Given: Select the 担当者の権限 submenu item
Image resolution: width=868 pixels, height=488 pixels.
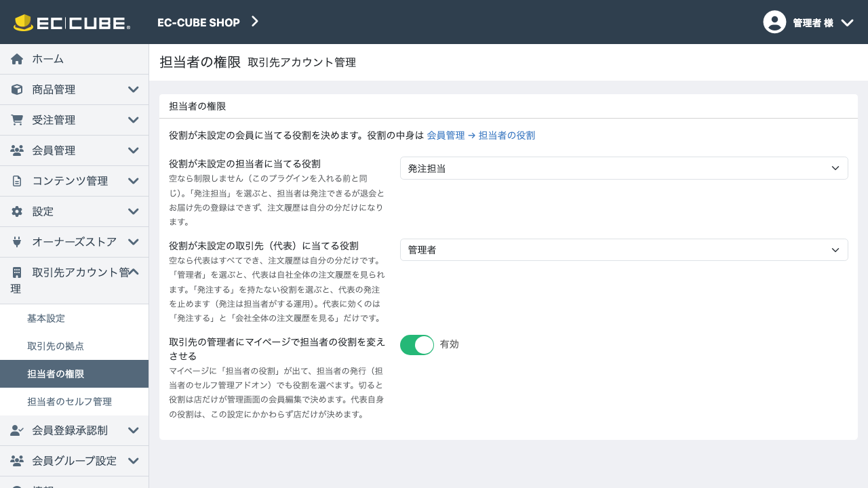Looking at the screenshot, I should coord(75,373).
